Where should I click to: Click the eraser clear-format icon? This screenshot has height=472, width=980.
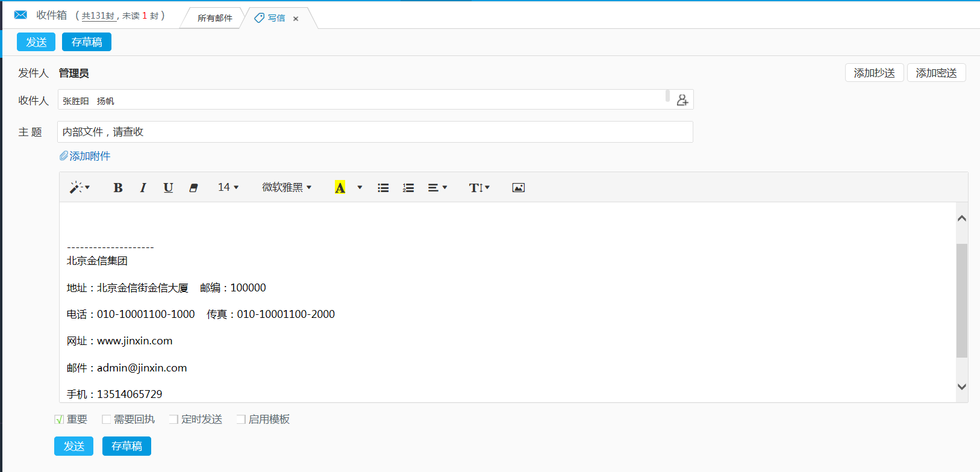pyautogui.click(x=193, y=188)
